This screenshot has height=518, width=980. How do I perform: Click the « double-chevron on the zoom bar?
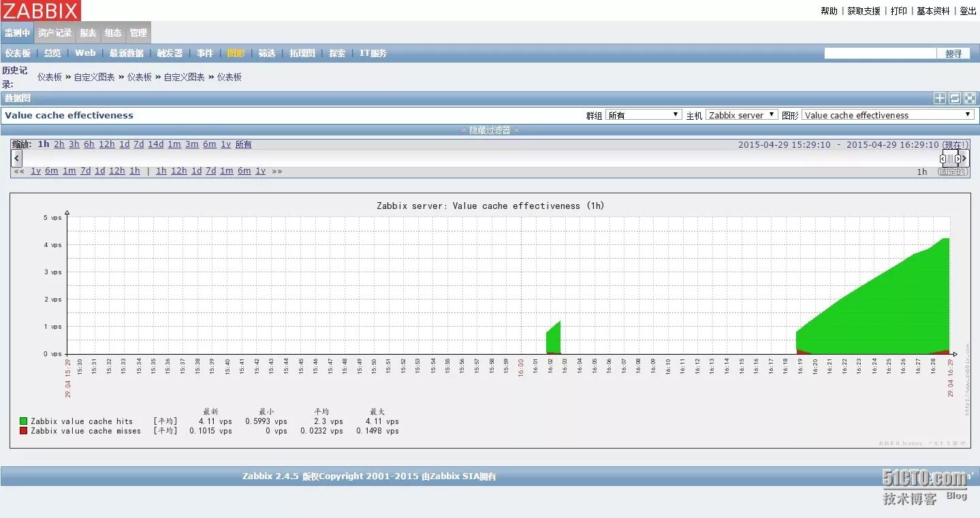19,171
